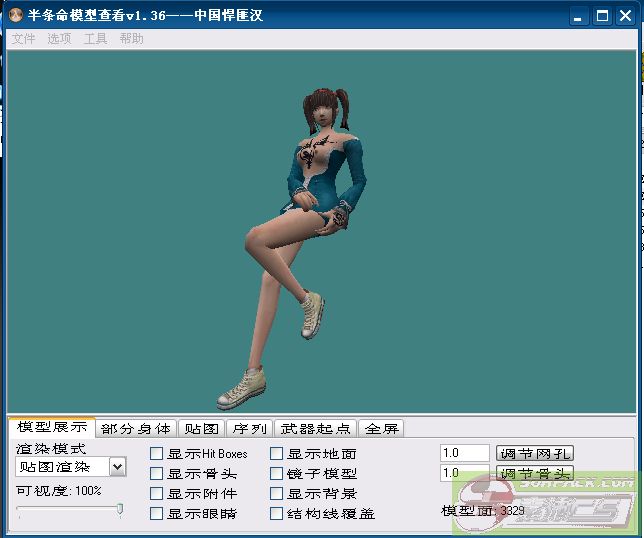644x538 pixels.
Task: Open the 帮助 menu
Action: point(131,39)
